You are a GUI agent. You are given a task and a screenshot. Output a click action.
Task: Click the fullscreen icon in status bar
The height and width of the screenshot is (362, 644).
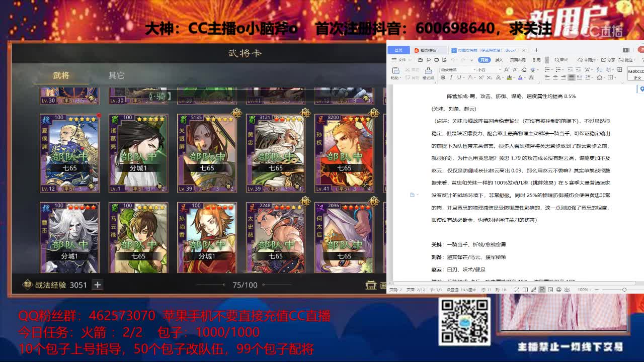click(x=517, y=290)
